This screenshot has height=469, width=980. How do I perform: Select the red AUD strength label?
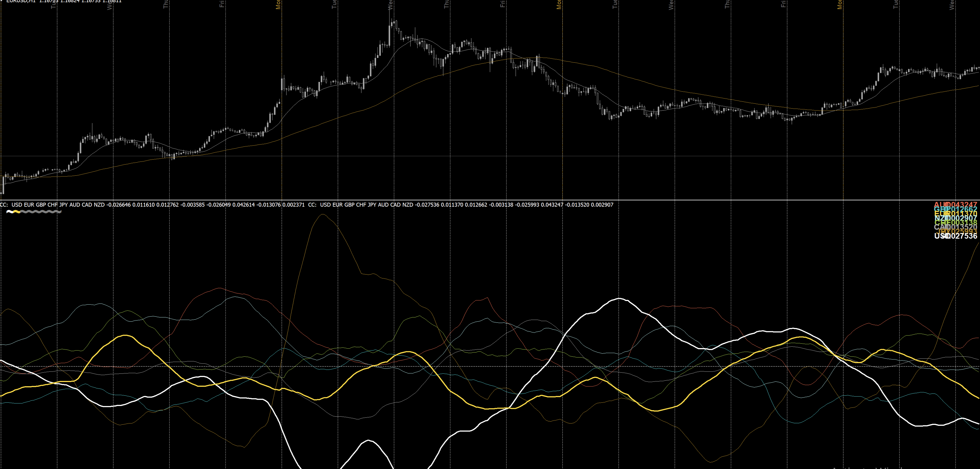[955, 205]
